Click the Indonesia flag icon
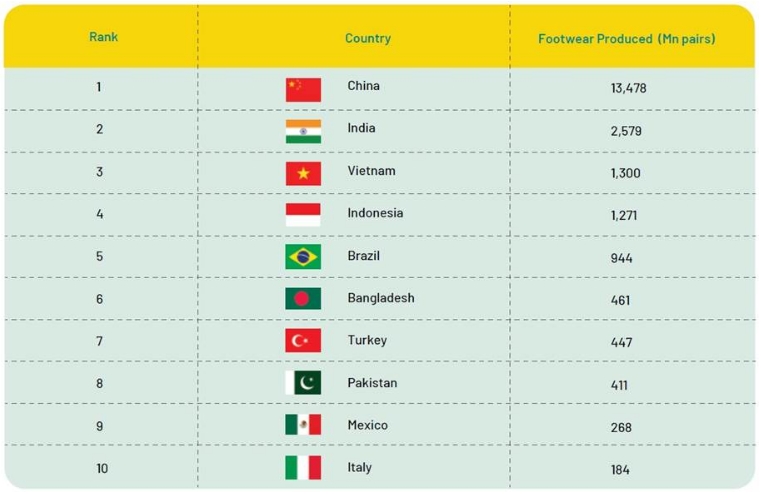 [x=303, y=215]
